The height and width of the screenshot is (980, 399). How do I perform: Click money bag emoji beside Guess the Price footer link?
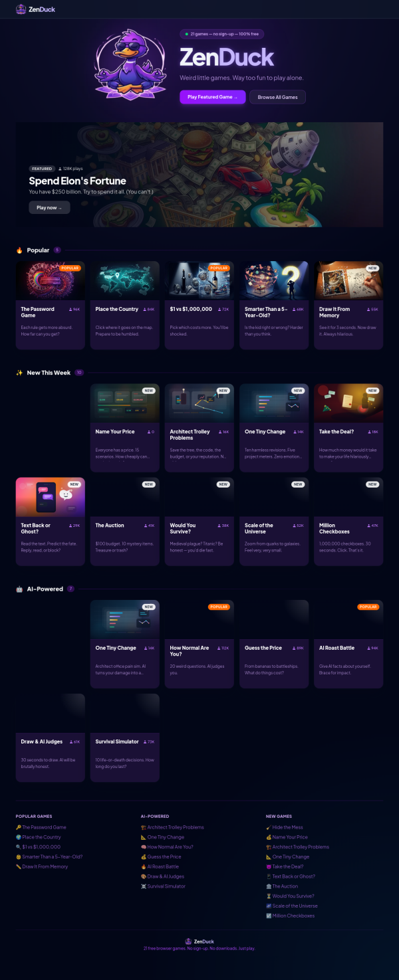point(144,857)
